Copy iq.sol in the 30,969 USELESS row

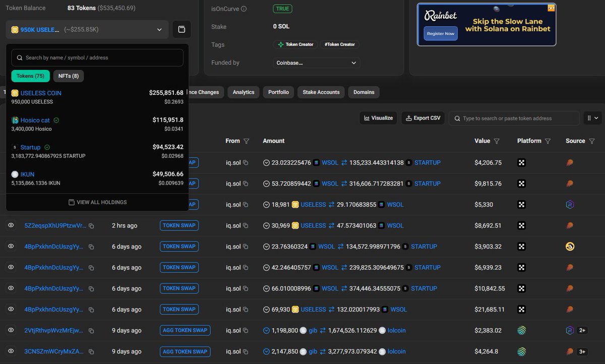(246, 226)
